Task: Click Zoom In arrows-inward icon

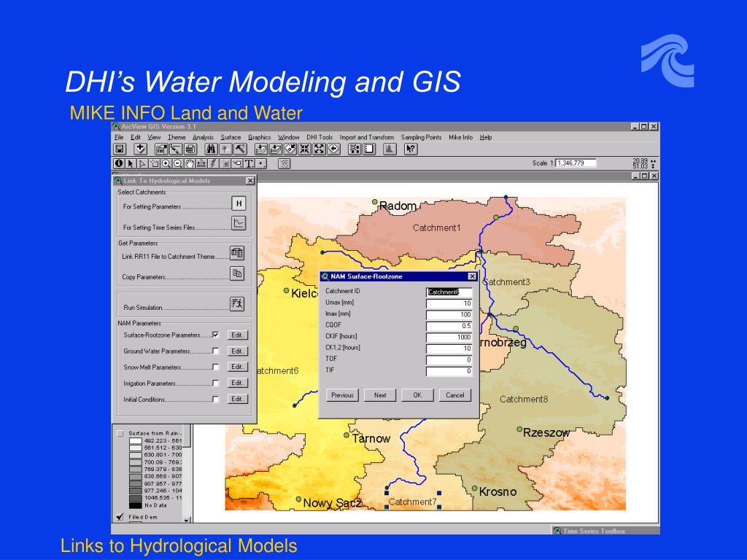Action: (x=304, y=149)
